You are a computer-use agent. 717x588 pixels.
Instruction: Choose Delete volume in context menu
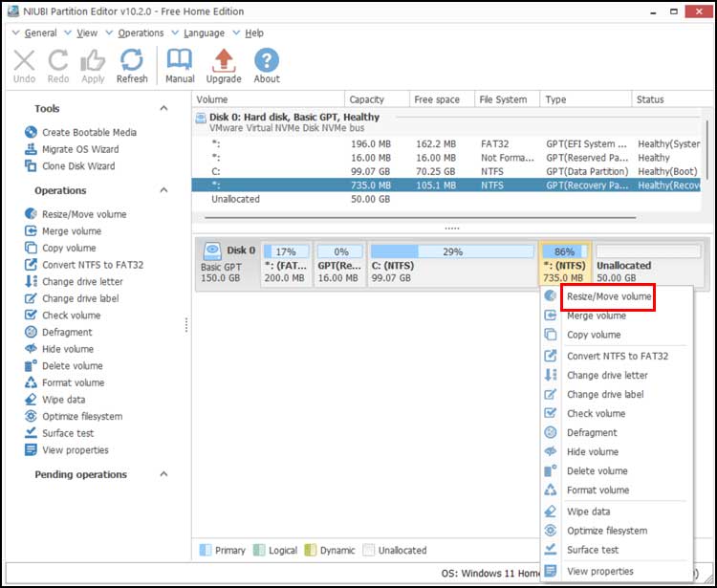point(617,471)
